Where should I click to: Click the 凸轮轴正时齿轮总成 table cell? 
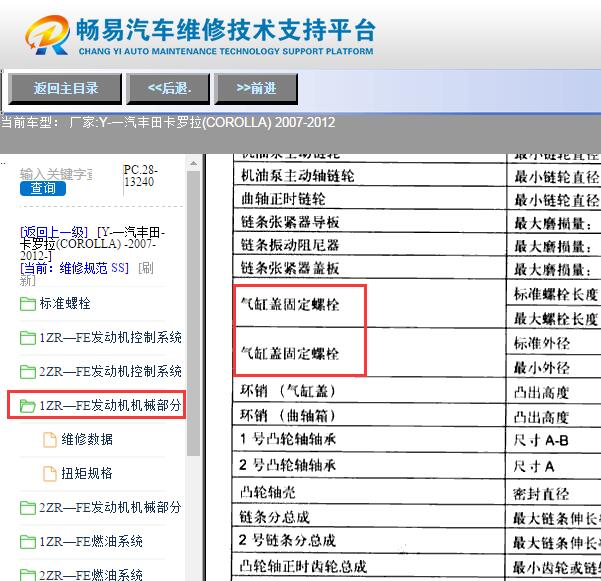point(369,566)
